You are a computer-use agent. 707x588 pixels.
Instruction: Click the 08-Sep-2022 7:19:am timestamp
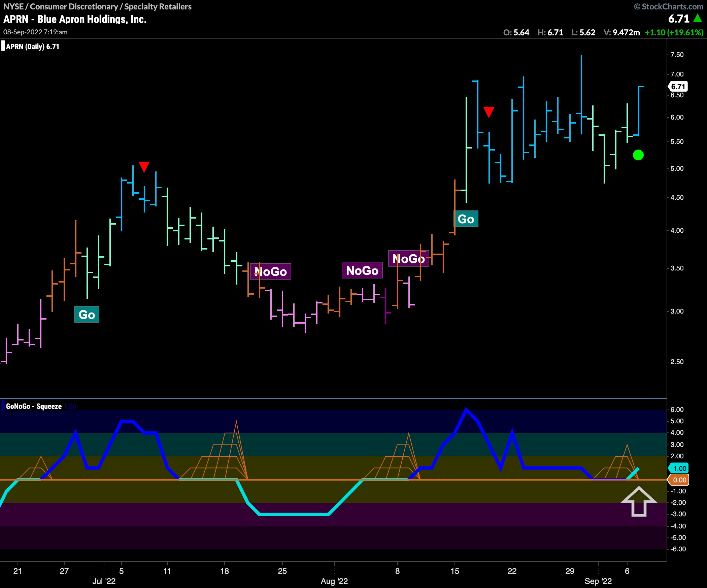(x=35, y=32)
